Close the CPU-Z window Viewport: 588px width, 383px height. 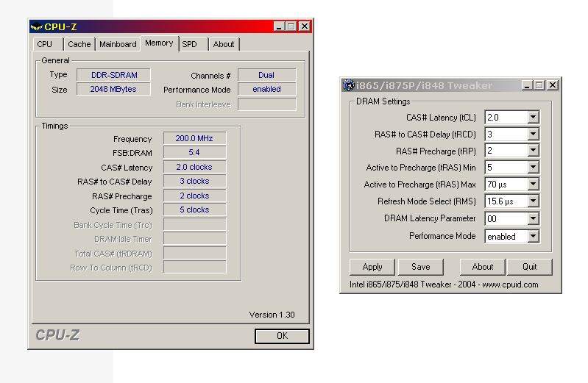(x=305, y=26)
